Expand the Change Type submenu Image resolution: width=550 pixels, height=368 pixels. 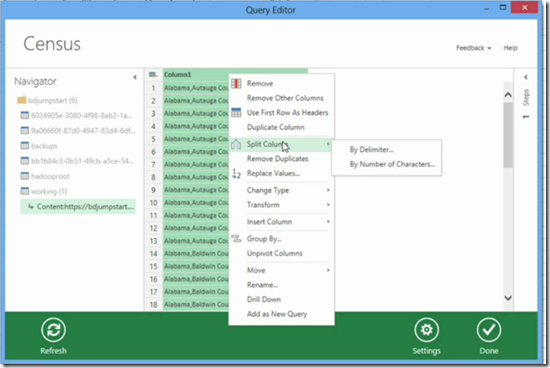[x=328, y=190]
